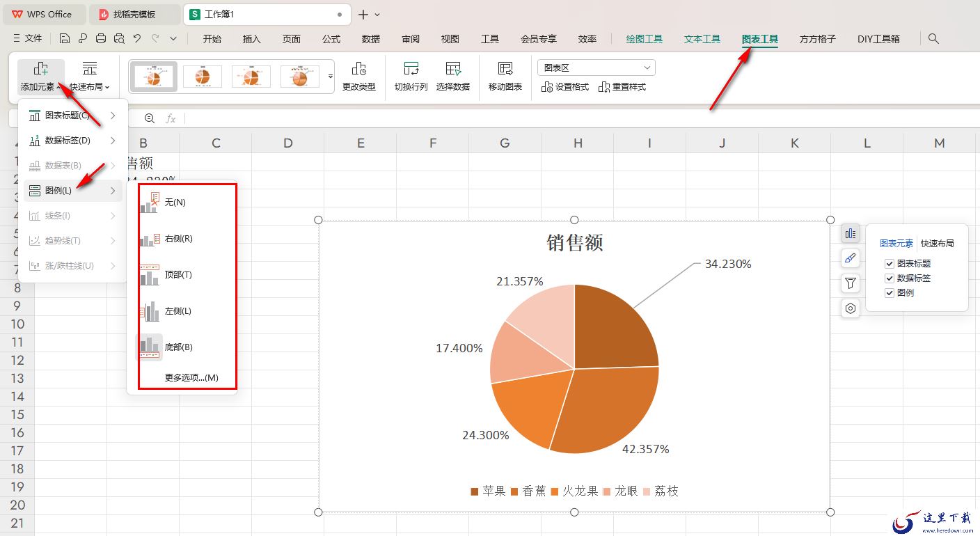Switch to the 图表工具 ribbon tab

pyautogui.click(x=760, y=40)
